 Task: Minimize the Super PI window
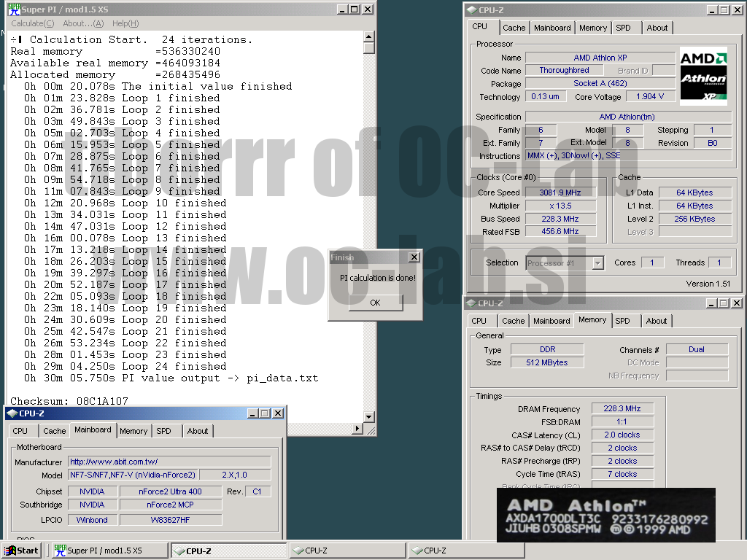[x=342, y=9]
